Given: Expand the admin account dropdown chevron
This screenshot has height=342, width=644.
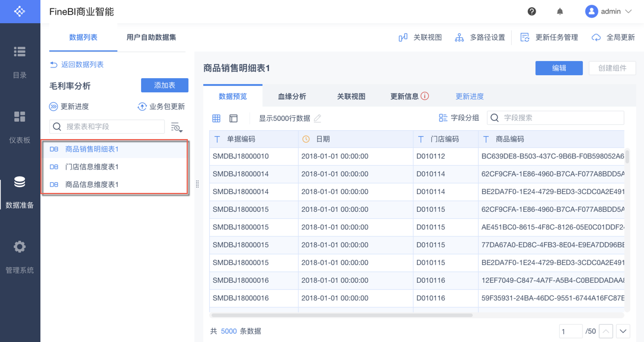Looking at the screenshot, I should coord(629,11).
